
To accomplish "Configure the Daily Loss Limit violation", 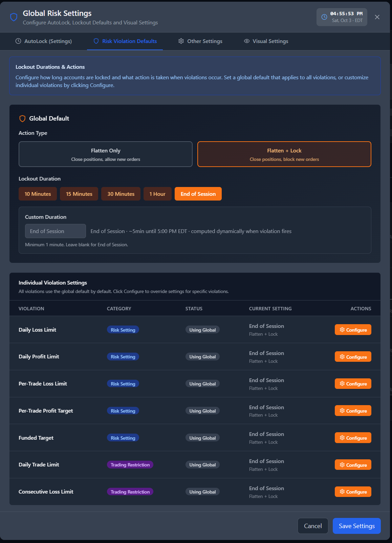I will [x=353, y=330].
